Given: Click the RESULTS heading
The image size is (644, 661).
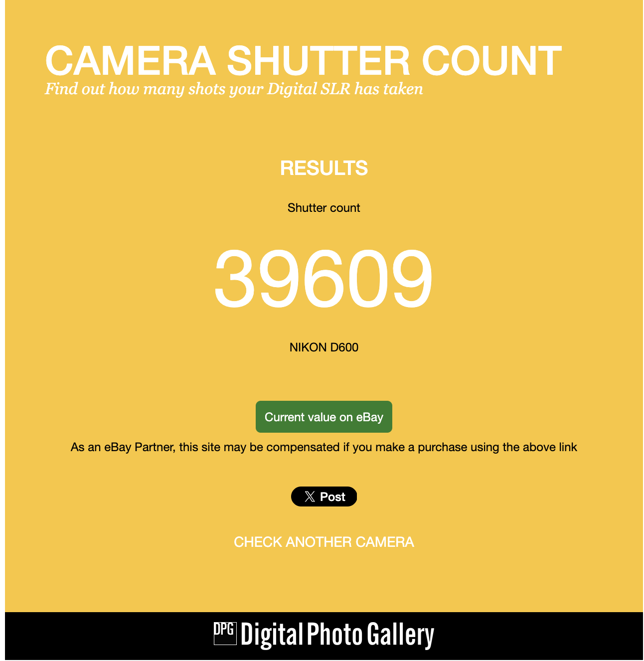Looking at the screenshot, I should (324, 168).
